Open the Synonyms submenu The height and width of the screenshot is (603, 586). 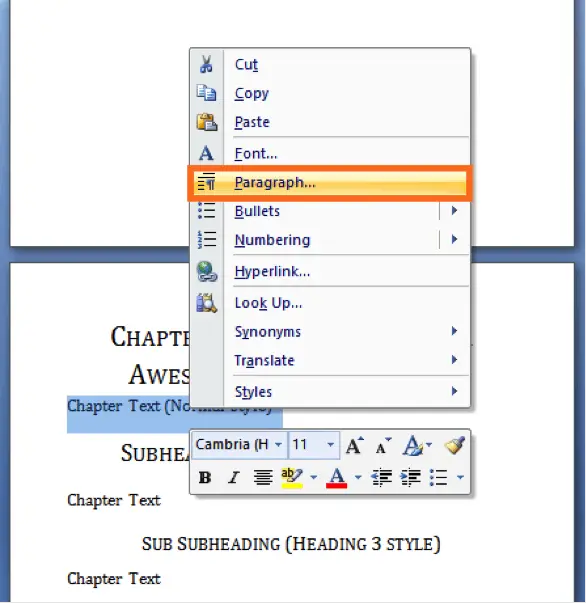click(x=330, y=331)
